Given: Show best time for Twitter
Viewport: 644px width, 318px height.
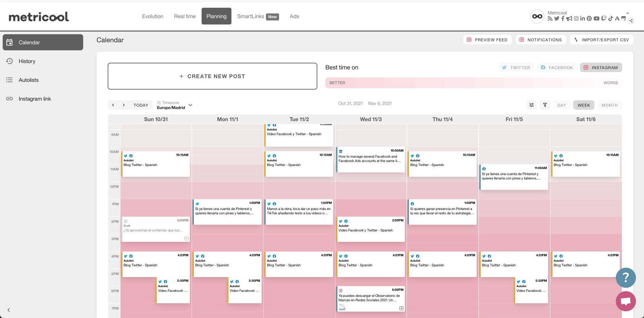Looking at the screenshot, I should point(516,67).
